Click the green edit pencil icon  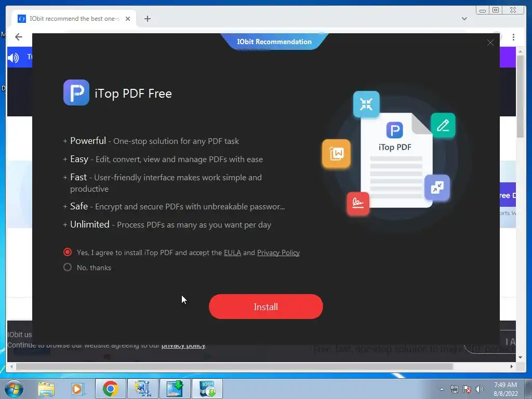443,125
